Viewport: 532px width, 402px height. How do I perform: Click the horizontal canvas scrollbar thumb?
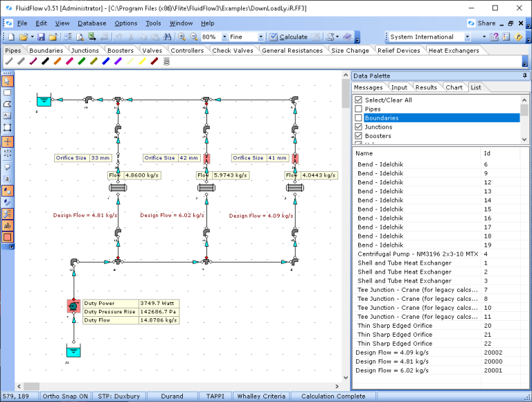31,386
